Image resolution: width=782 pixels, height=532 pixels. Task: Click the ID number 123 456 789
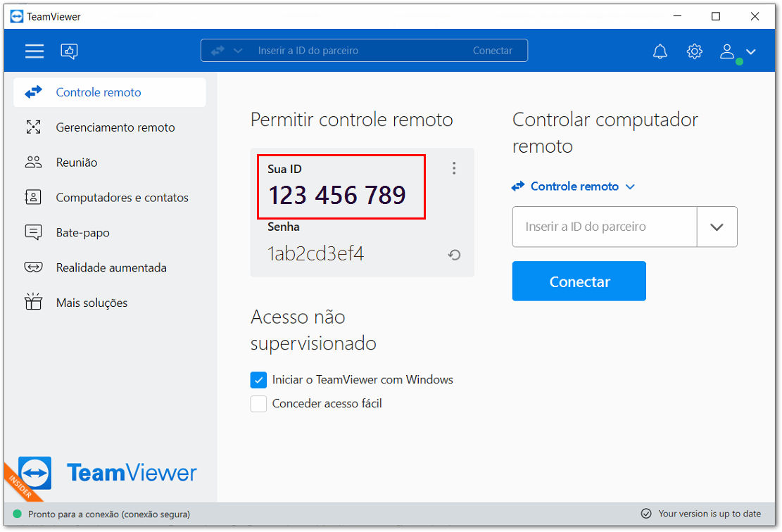pos(337,195)
